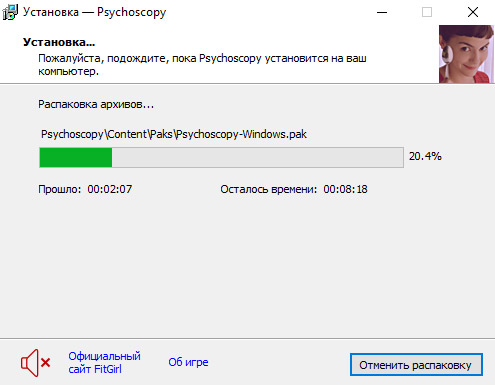The height and width of the screenshot is (385, 495).
Task: Click 'Отменить распаковку' button
Action: pos(416,365)
